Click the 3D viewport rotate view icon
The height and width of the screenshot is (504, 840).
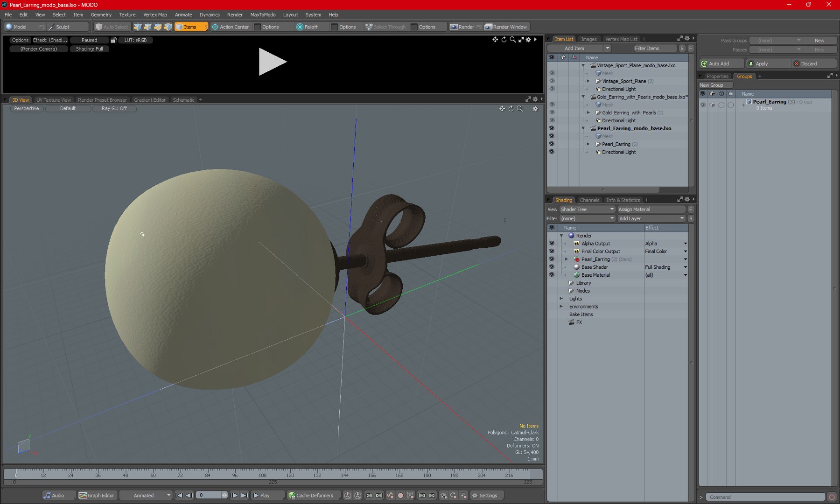(x=511, y=109)
